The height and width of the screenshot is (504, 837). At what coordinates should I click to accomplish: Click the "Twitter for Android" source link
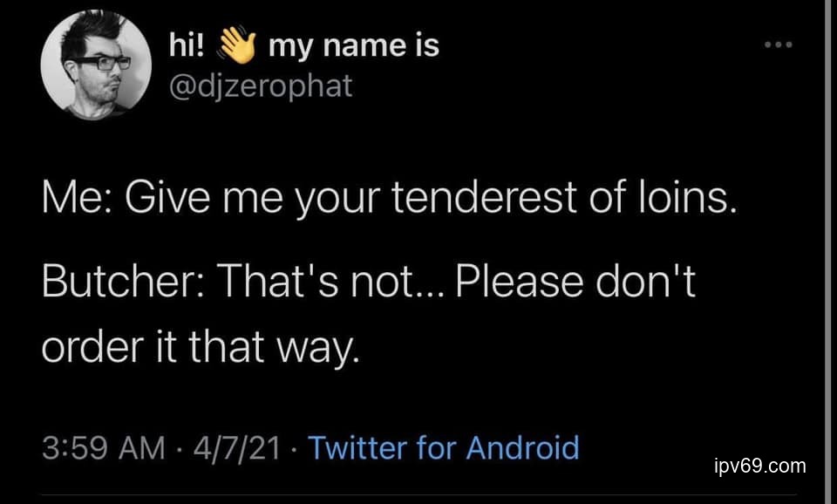pyautogui.click(x=444, y=448)
